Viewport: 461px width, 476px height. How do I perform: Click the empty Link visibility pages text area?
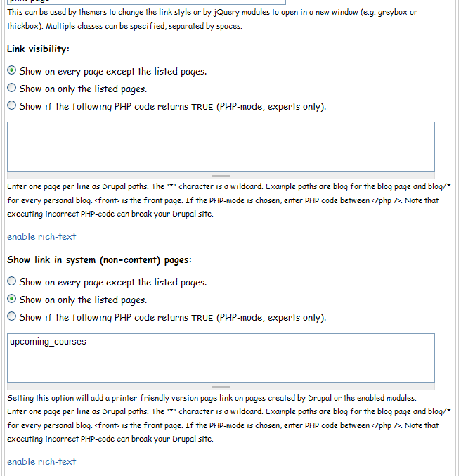221,147
